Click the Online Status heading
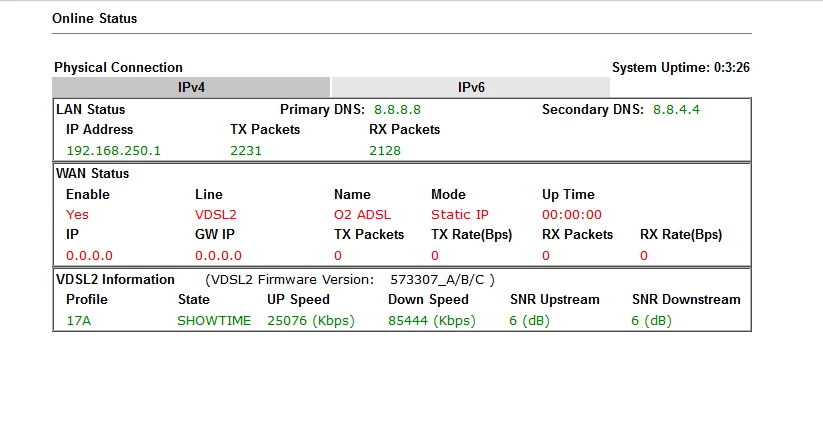The image size is (823, 431). [96, 18]
